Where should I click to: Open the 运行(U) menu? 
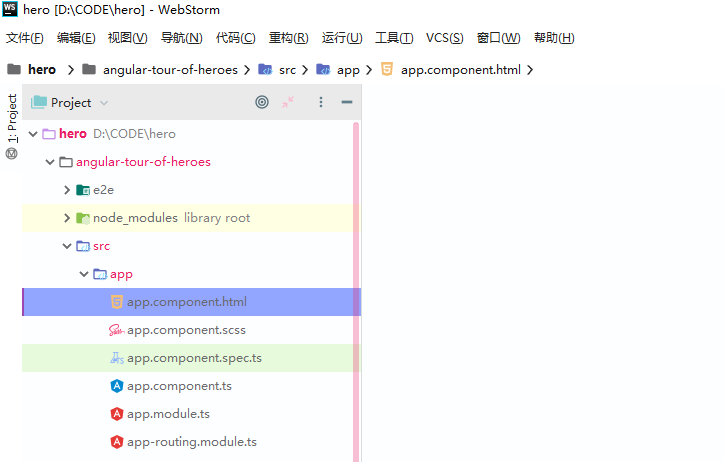342,38
